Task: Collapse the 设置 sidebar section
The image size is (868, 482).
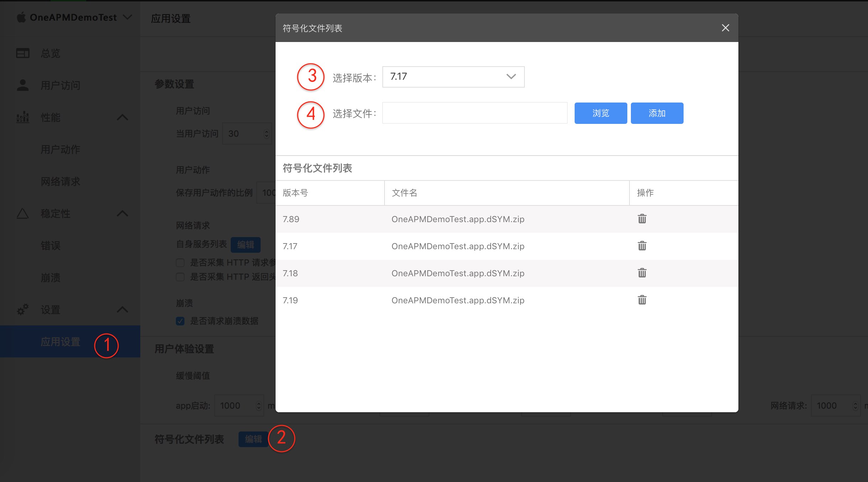Action: pyautogui.click(x=122, y=309)
